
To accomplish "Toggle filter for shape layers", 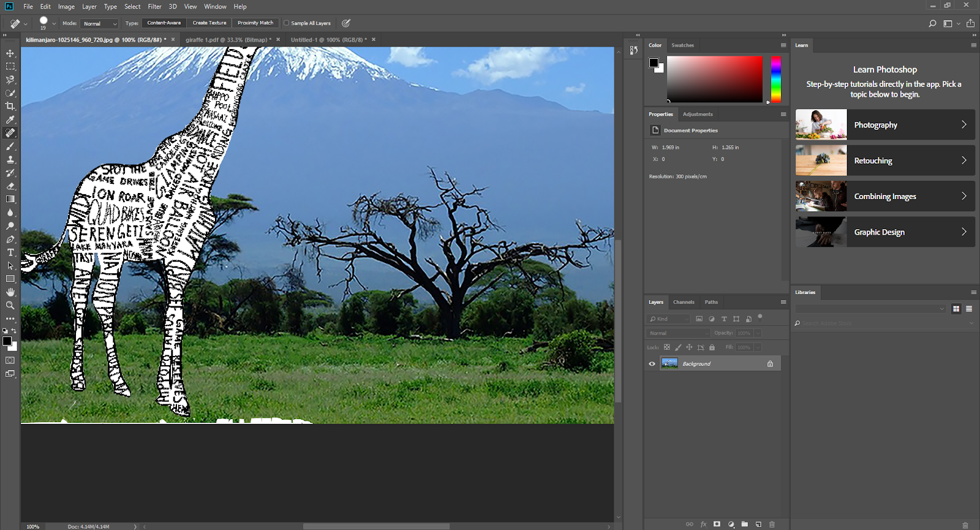I will click(x=736, y=319).
